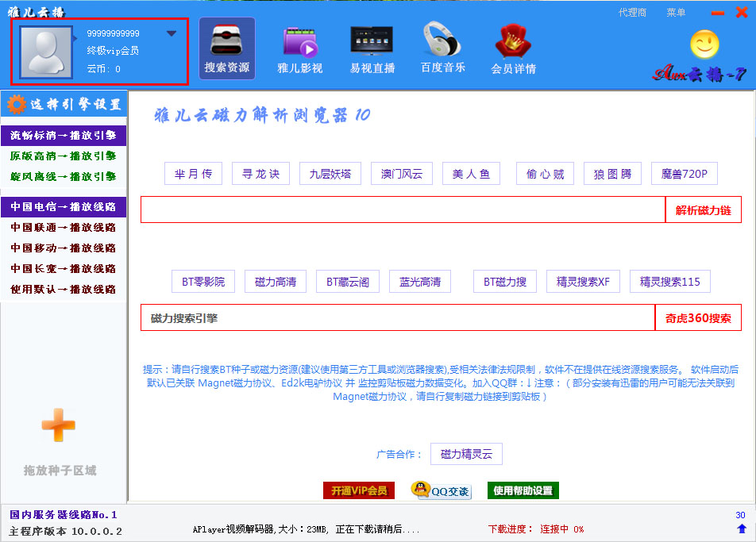
Task: Select 中国移动 playback line
Action: coord(64,248)
